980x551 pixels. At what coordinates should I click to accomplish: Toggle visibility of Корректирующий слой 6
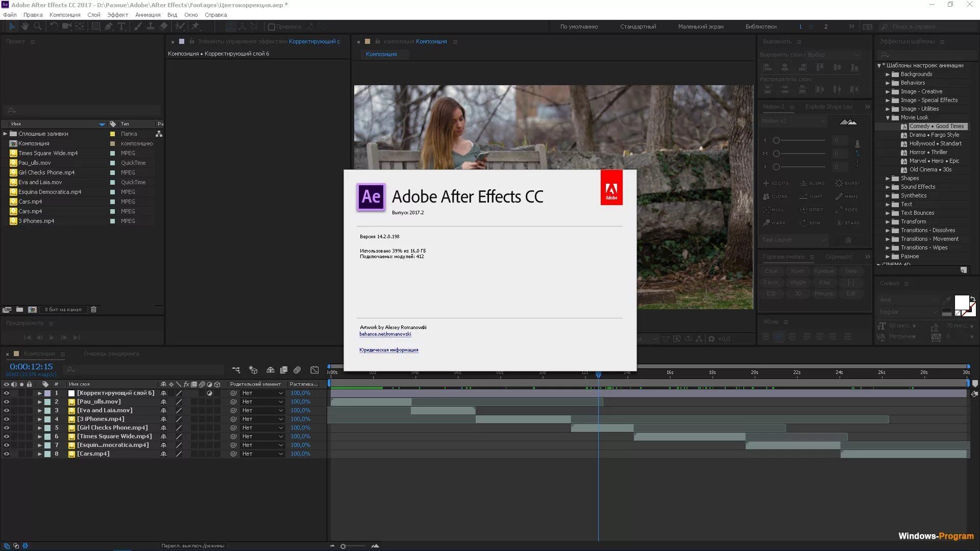[7, 393]
